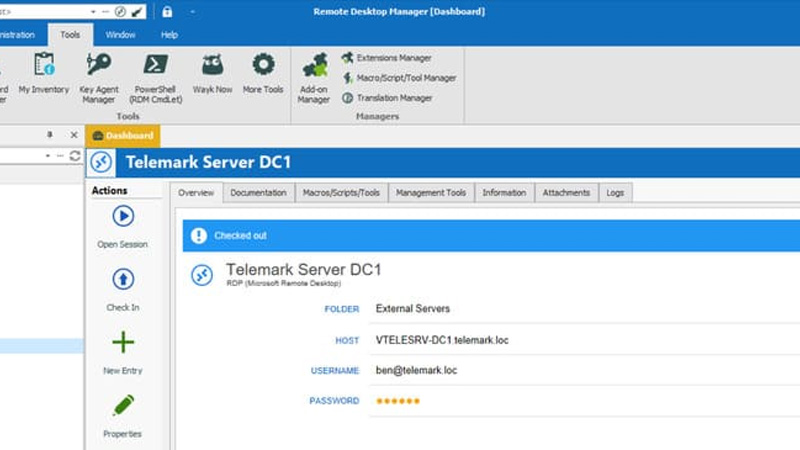Screen dimensions: 800x450
Task: Click External Servers folder value
Action: point(413,309)
